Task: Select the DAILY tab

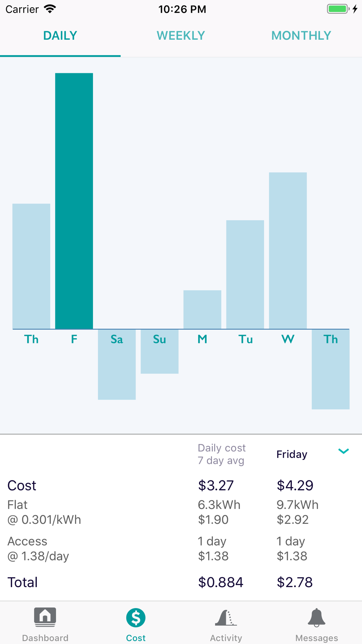Action: pos(60,35)
